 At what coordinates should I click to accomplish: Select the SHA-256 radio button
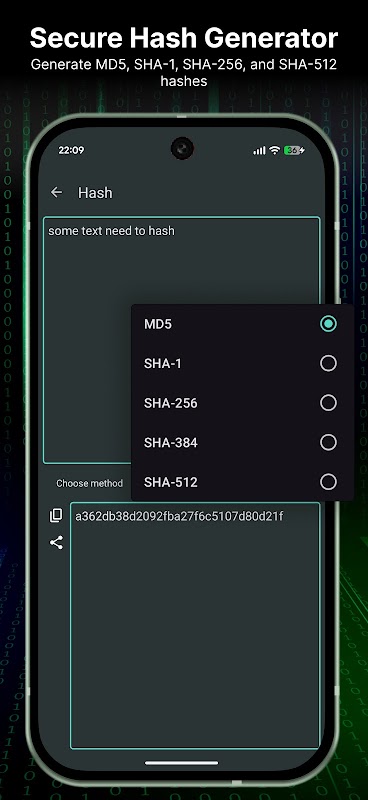[328, 403]
